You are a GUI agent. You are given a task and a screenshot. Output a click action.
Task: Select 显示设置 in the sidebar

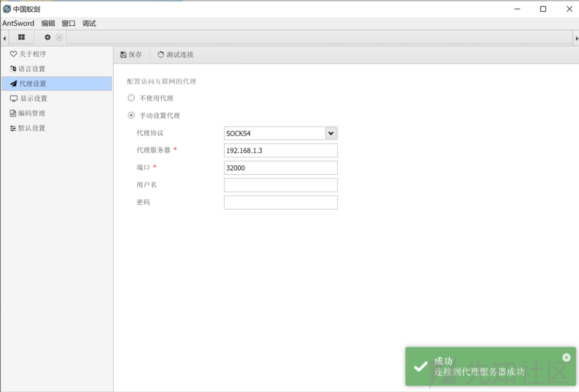[57, 98]
